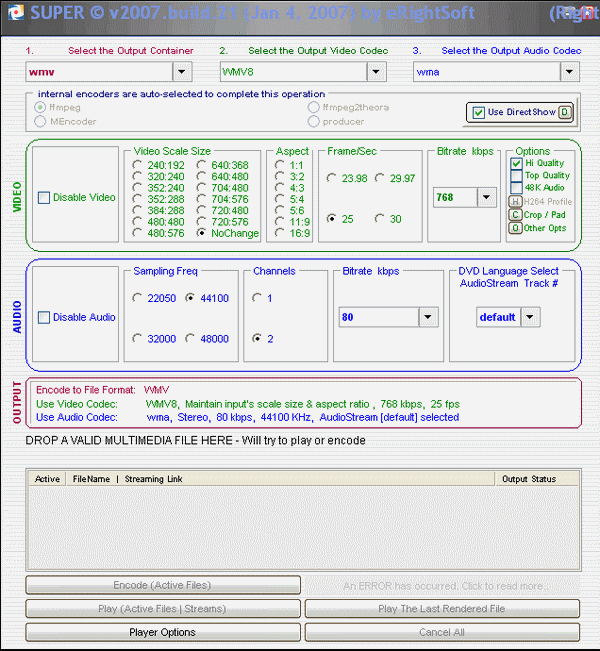Expand the AudioStream Track default dropdown
600x651 pixels.
(x=530, y=317)
